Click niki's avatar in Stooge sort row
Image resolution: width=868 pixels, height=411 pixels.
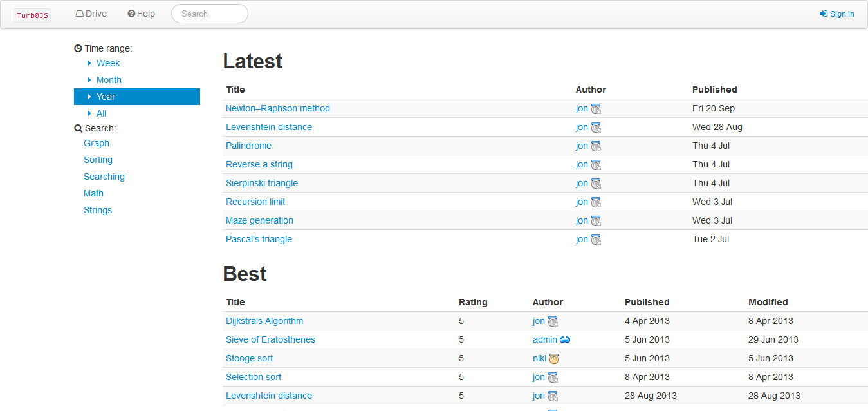[554, 359]
